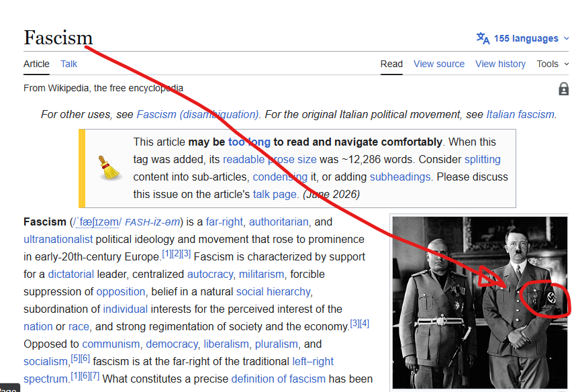Click the individual link
Image resolution: width=572 pixels, height=392 pixels.
point(125,309)
